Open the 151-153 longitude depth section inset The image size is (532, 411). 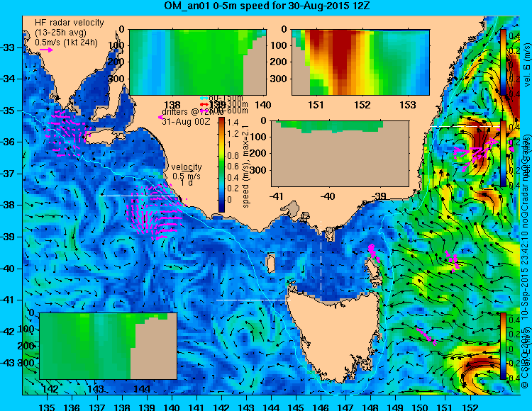tap(360, 62)
